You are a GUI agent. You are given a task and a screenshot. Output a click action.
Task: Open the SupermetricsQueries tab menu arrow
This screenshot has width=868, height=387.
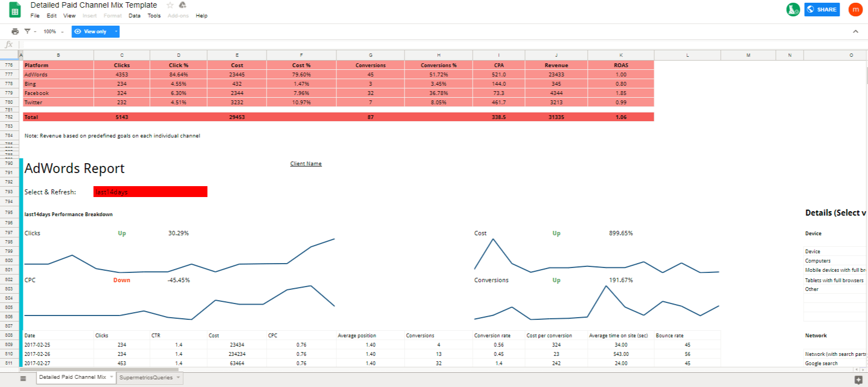tap(178, 378)
